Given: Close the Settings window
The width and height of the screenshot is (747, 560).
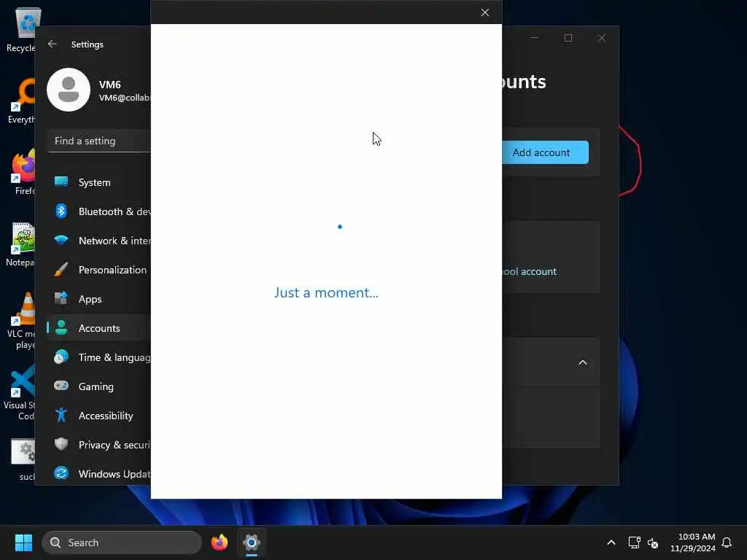Looking at the screenshot, I should (x=602, y=38).
